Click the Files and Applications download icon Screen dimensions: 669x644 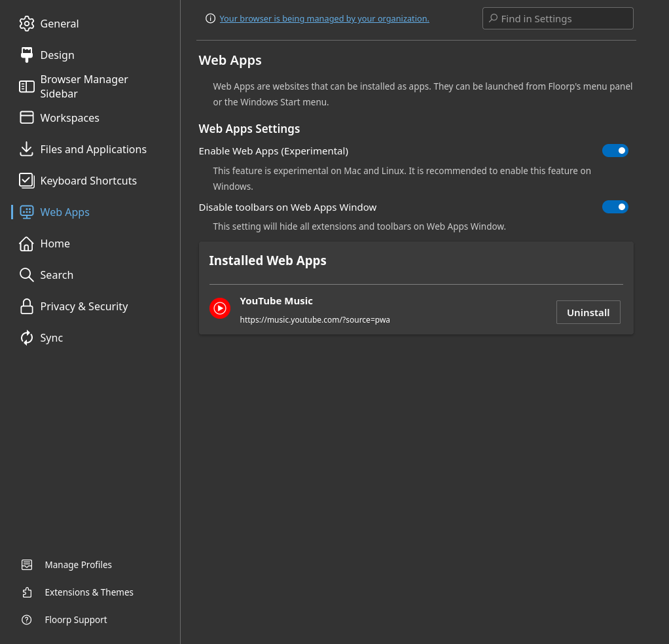point(27,149)
